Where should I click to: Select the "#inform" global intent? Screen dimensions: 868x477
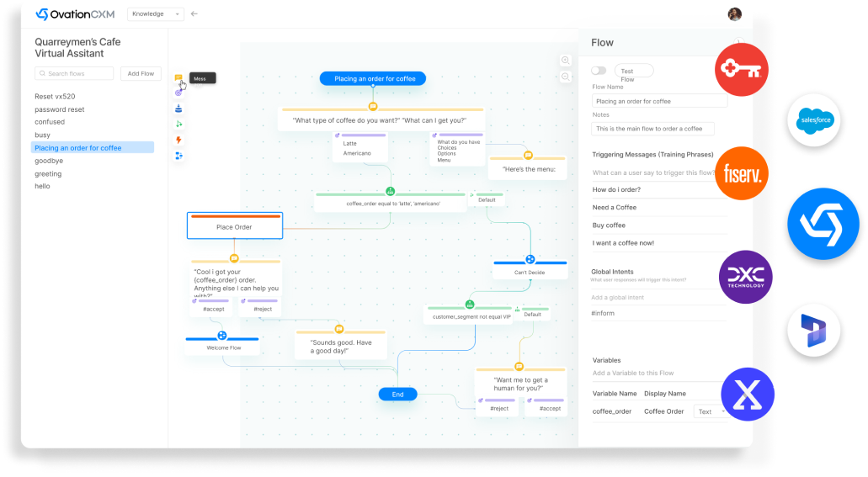[603, 313]
